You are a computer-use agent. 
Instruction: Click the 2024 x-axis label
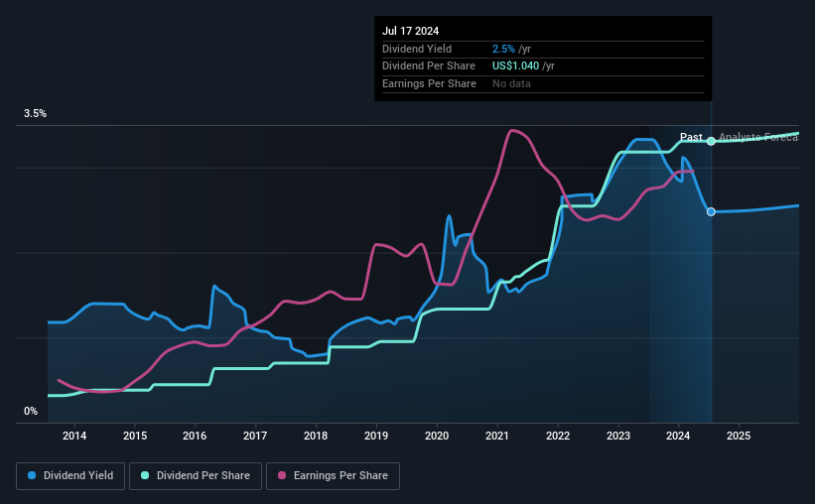click(x=678, y=436)
